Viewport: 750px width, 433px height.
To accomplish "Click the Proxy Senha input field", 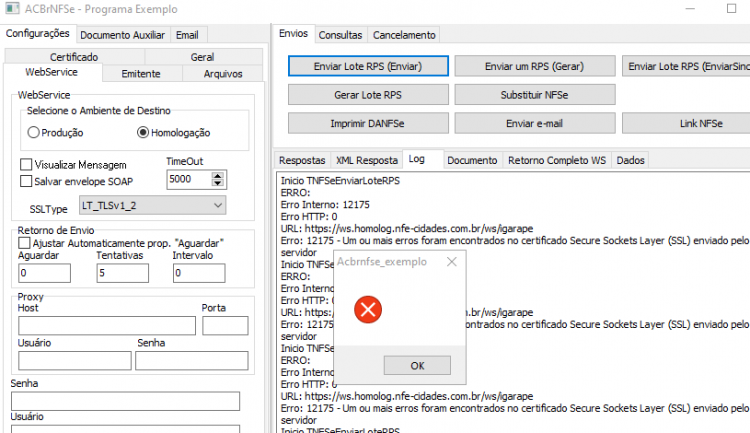I will 192,360.
